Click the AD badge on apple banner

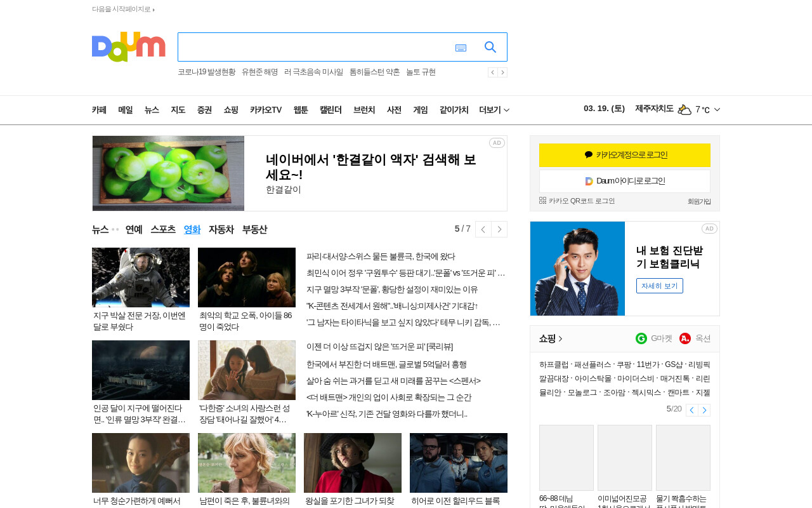point(497,143)
